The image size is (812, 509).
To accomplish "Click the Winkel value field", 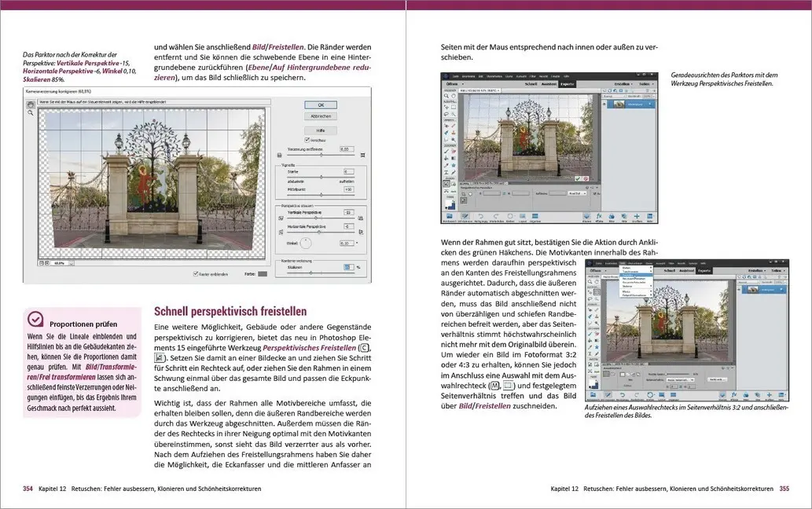I will (346, 243).
